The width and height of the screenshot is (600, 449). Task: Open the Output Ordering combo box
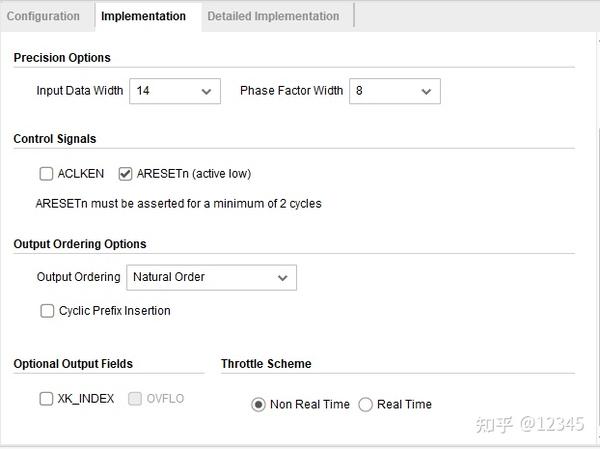coord(211,278)
